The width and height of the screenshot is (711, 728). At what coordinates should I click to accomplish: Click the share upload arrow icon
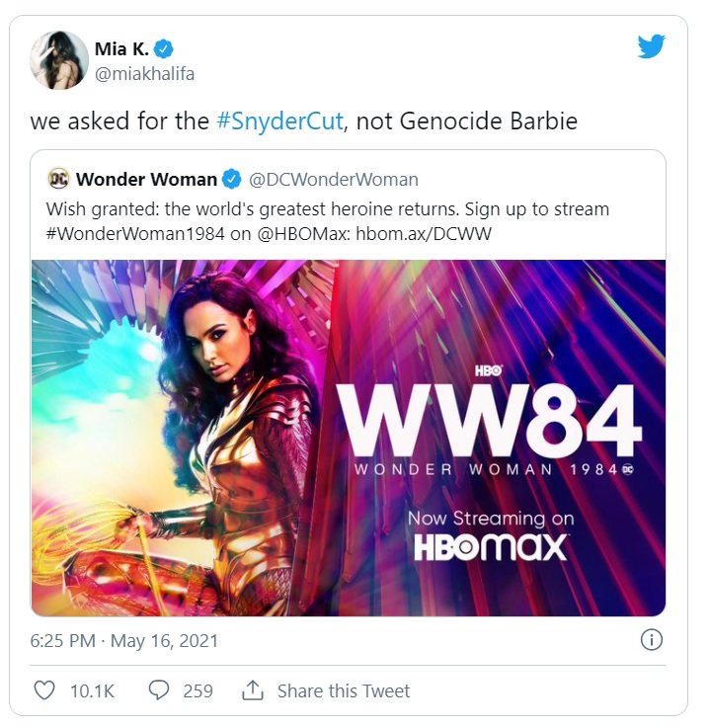pos(253,689)
